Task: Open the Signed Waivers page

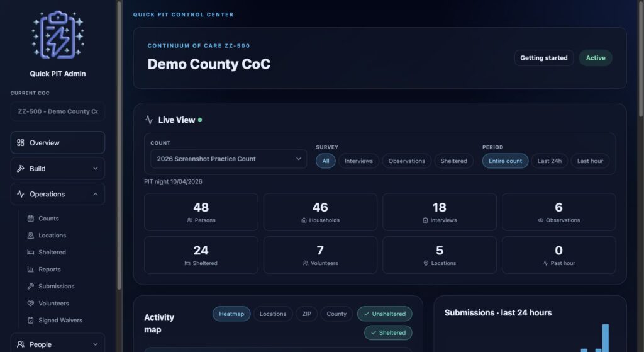Action: 62,320
